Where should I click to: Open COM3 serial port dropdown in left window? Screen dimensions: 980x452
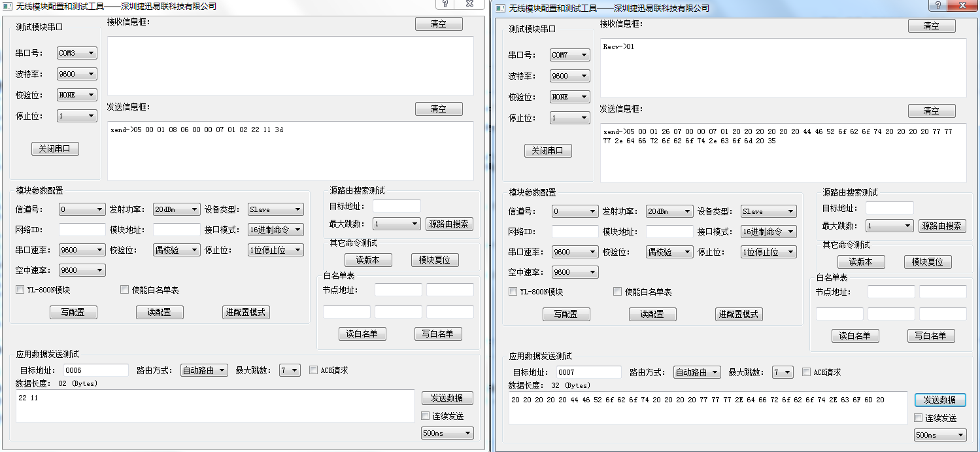(77, 53)
